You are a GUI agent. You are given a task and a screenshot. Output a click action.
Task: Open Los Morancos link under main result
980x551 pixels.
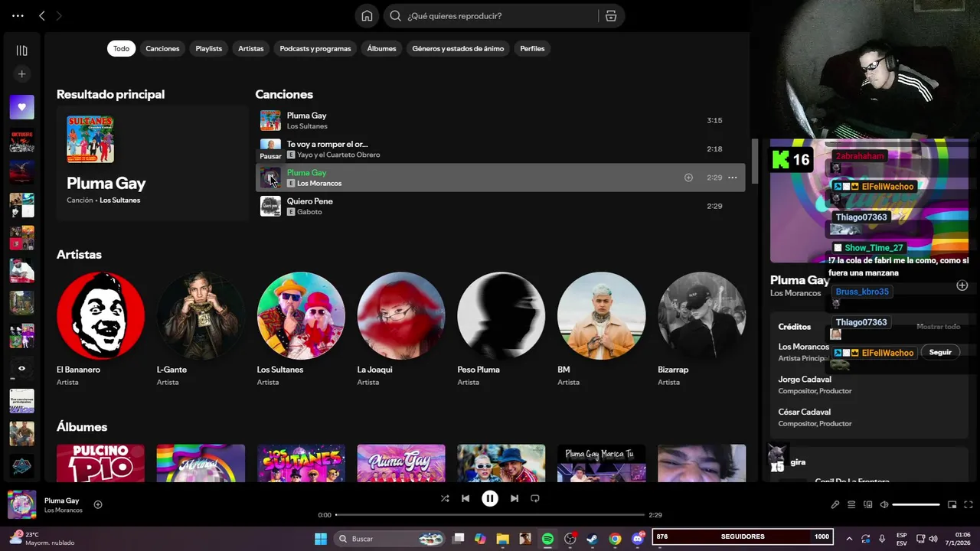119,201
